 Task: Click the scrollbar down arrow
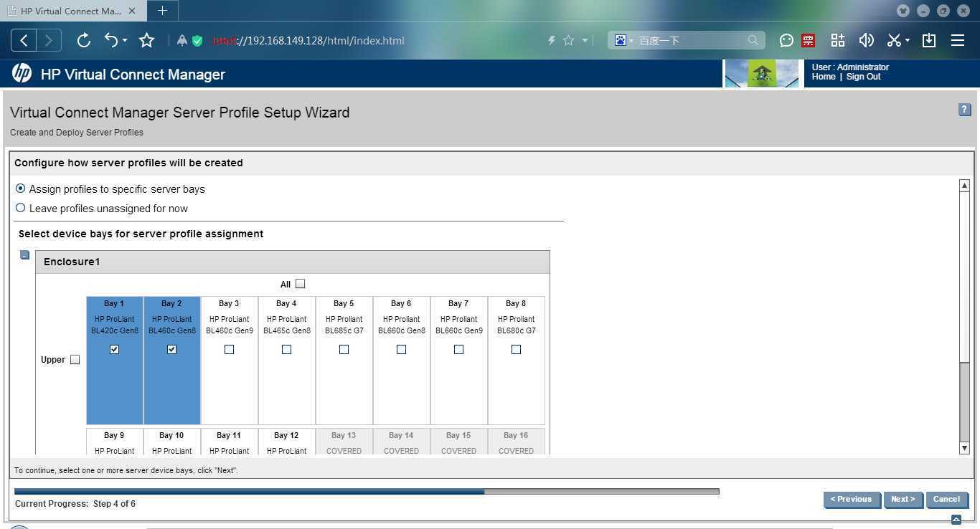point(965,448)
